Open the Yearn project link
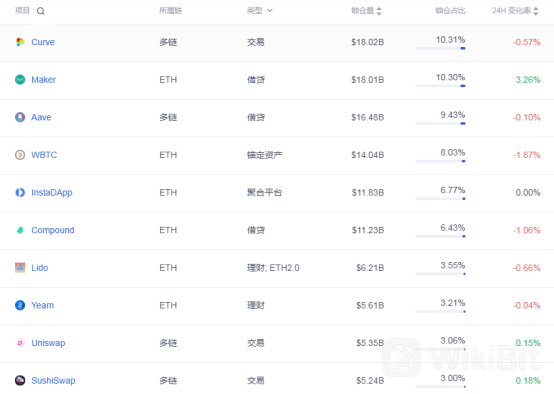Image resolution: width=554 pixels, height=394 pixels. coord(42,305)
